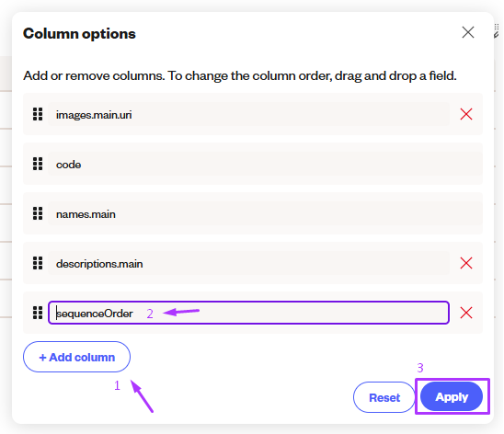Remove the images.main.uri column
This screenshot has width=504, height=434.
(x=466, y=114)
